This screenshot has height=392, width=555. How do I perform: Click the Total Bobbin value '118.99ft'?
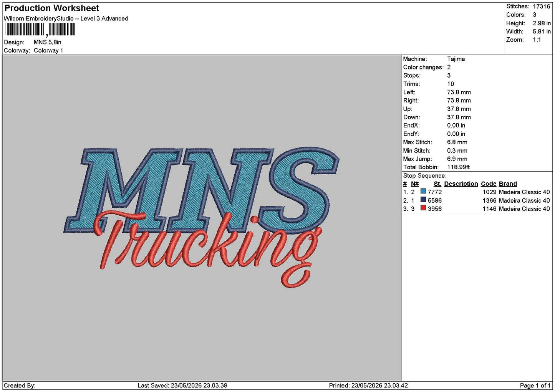[458, 167]
